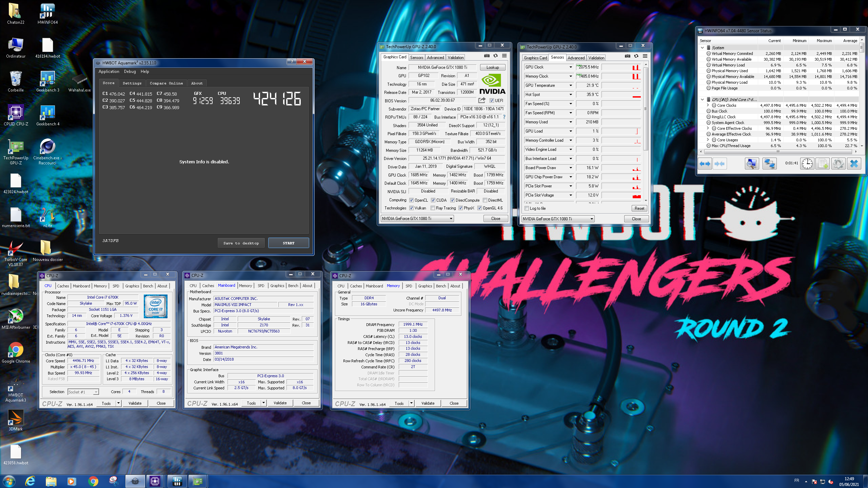Open Debug menu in HWBOT Aquamark
This screenshot has width=868, height=488.
(130, 72)
